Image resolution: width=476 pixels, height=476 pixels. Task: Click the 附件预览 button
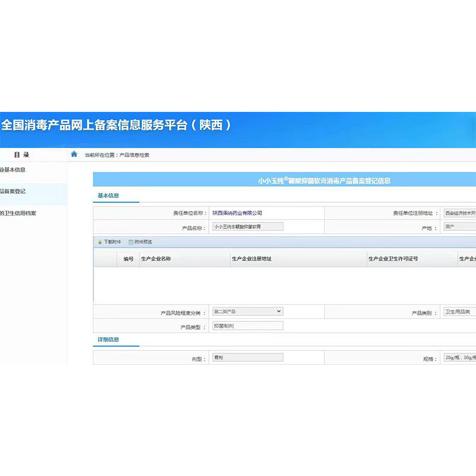point(142,242)
